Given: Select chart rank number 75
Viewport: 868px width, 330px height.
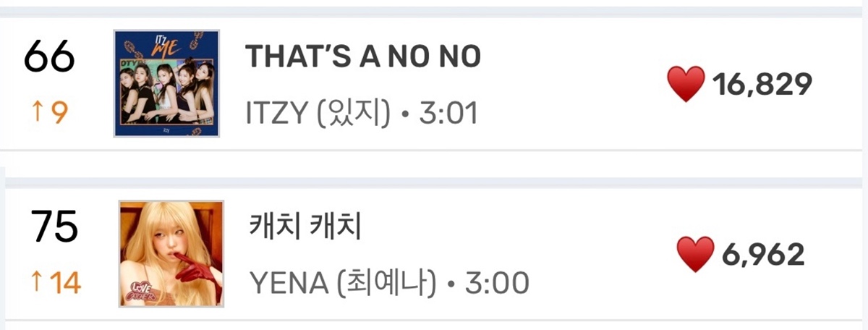Looking at the screenshot, I should (x=54, y=227).
